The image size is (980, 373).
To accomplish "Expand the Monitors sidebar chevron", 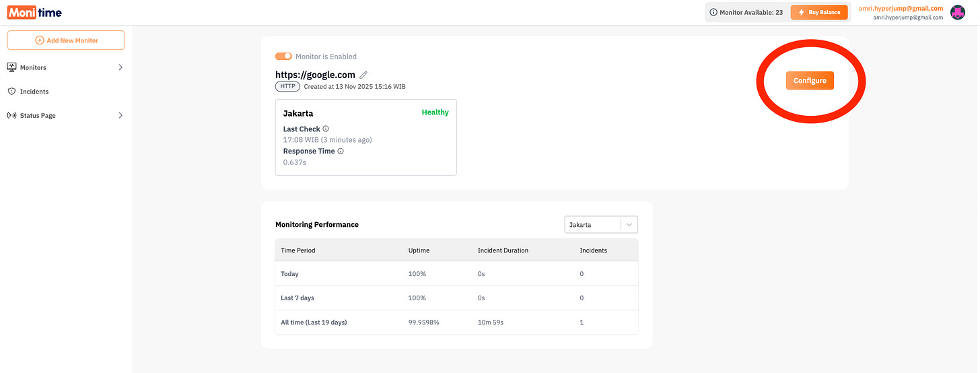I will (x=120, y=67).
